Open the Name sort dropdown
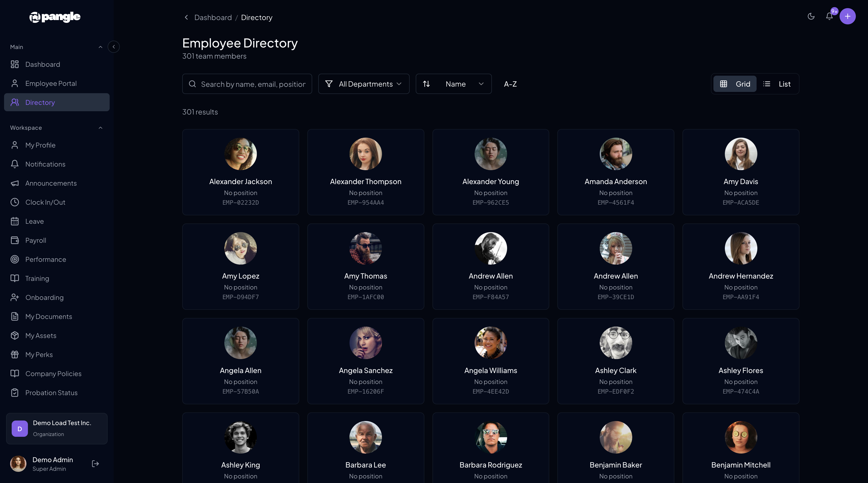This screenshot has height=483, width=868. click(x=454, y=84)
